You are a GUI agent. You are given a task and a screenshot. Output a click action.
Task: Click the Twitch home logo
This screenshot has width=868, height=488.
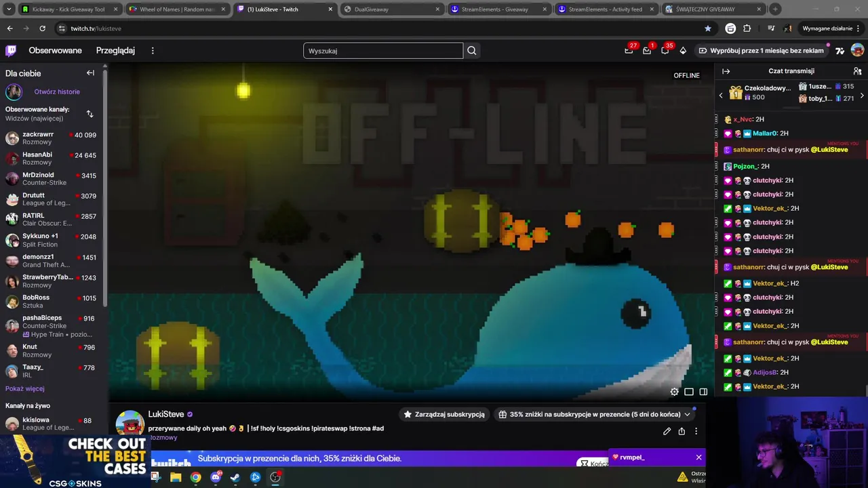11,50
